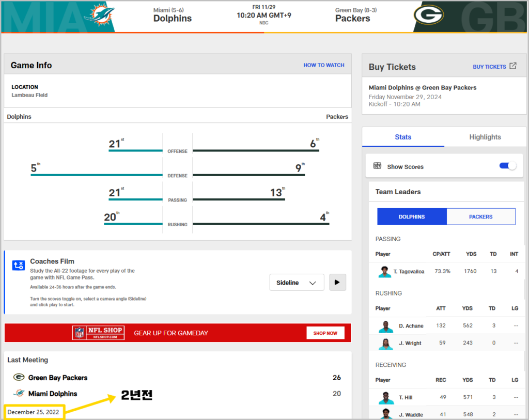Click the Packers 6th offense ranking bar
This screenshot has width=529, height=420.
(x=256, y=150)
